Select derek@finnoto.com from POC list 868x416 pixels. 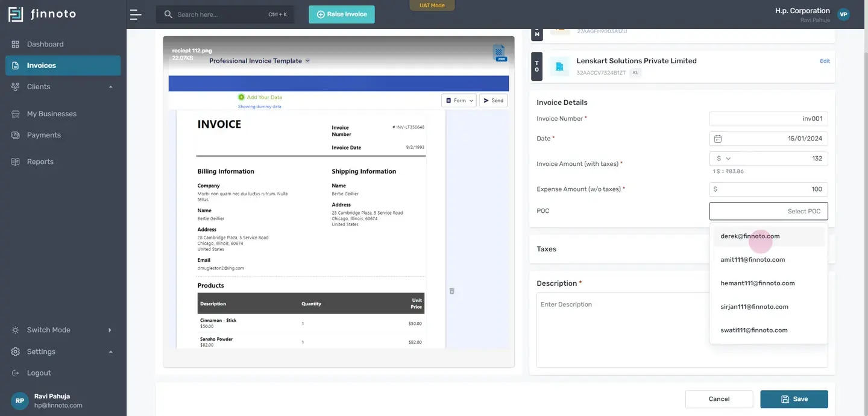[769, 236]
